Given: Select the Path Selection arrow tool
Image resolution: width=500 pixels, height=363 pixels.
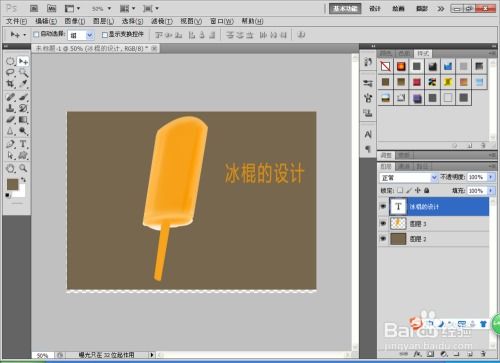Looking at the screenshot, I should 10,155.
